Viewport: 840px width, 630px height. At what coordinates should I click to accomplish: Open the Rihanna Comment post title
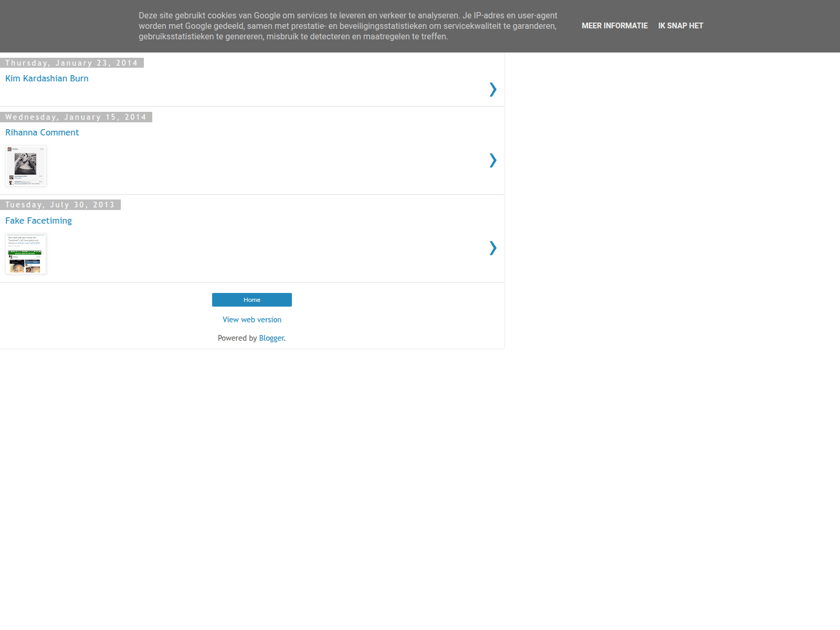coord(42,132)
